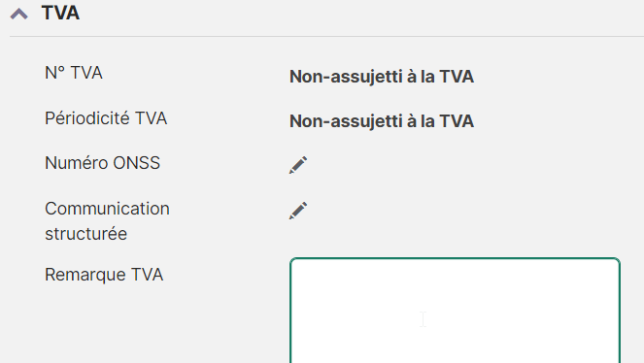Edit the Numéro ONSS pencil icon
Screen dimensions: 644x363
coord(298,164)
